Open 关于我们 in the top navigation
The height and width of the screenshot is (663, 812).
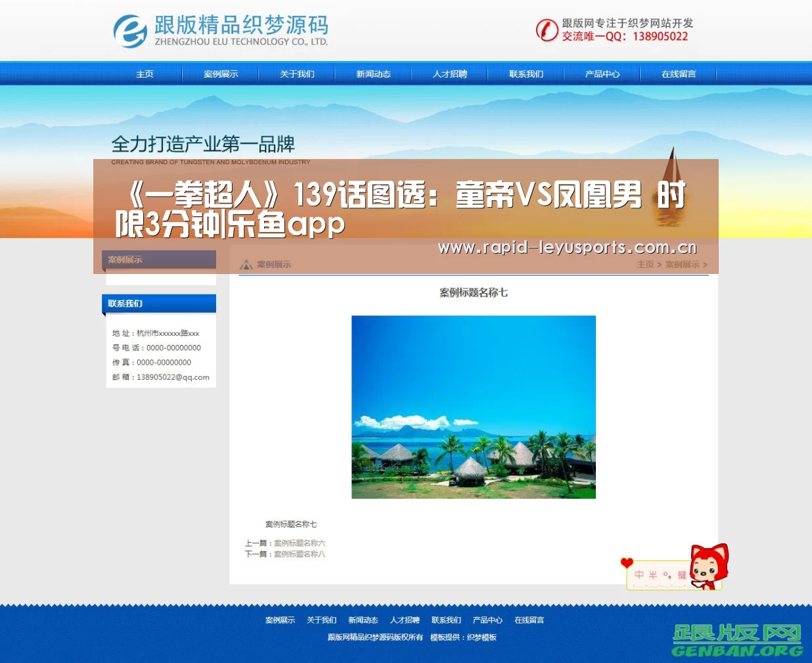[x=297, y=74]
